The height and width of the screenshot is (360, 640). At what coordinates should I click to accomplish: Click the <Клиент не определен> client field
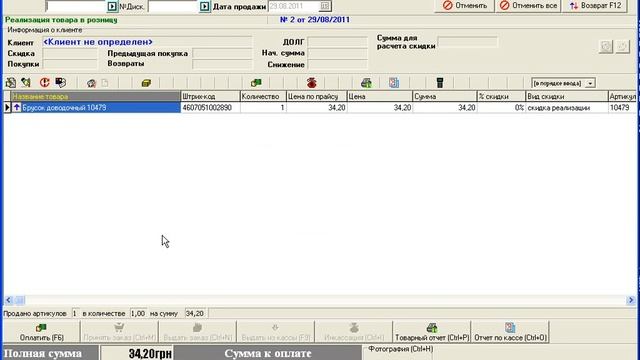click(x=147, y=42)
